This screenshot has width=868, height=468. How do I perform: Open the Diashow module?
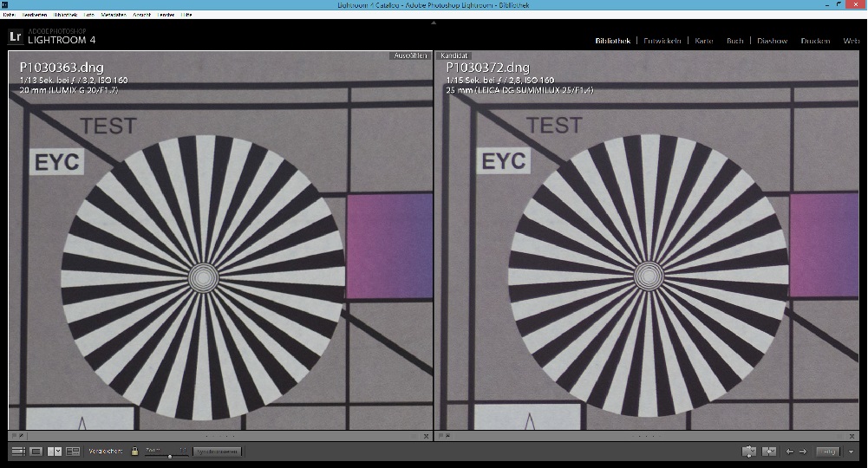(772, 41)
